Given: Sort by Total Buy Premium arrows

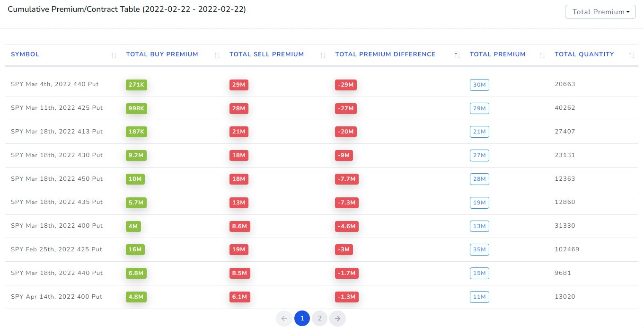Looking at the screenshot, I should click(217, 55).
